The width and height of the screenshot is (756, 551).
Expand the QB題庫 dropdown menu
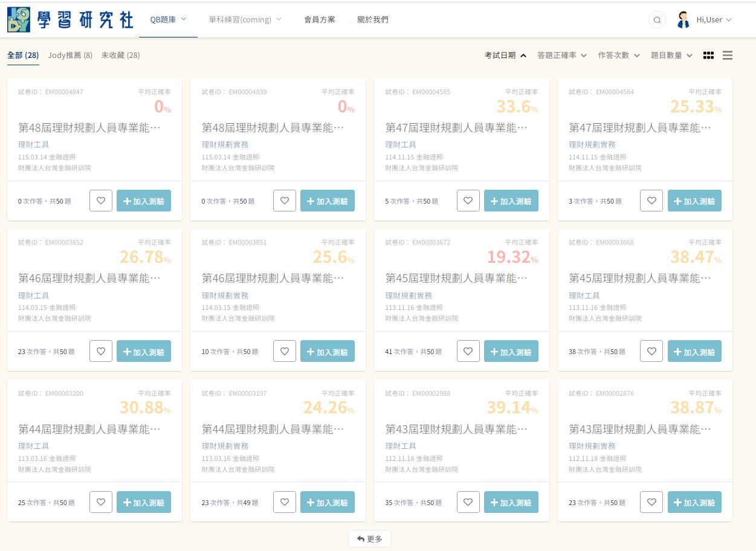[x=168, y=19]
